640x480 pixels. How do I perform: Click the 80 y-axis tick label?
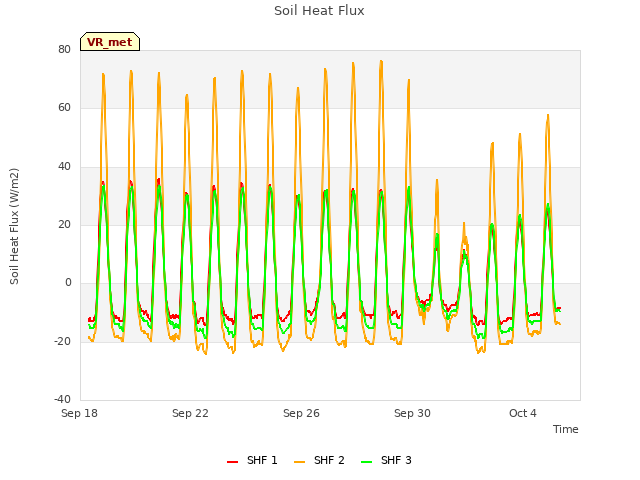(x=64, y=49)
